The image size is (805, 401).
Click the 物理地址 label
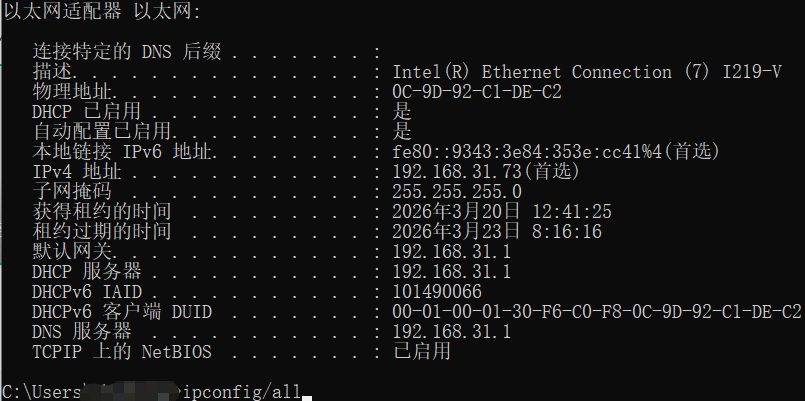coord(62,92)
